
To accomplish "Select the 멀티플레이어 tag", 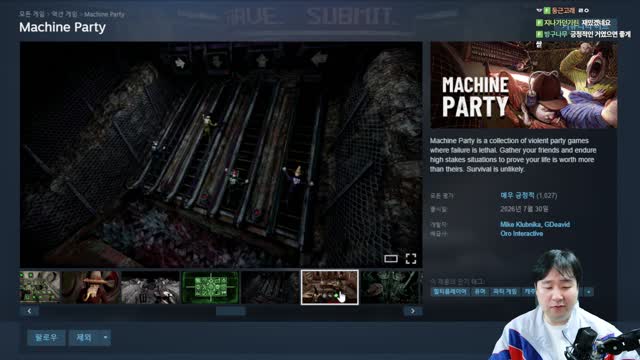I will [x=450, y=292].
